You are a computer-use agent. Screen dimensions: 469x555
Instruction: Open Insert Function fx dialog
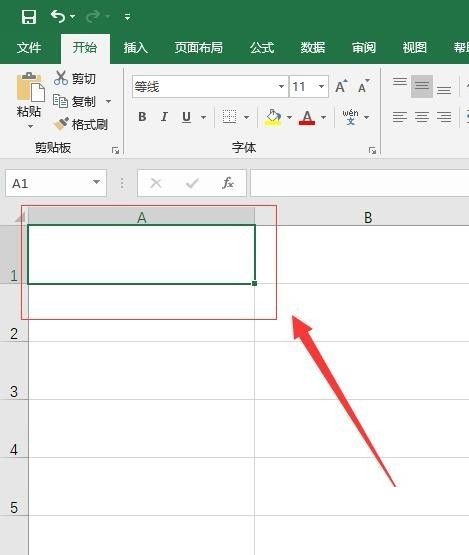point(228,183)
